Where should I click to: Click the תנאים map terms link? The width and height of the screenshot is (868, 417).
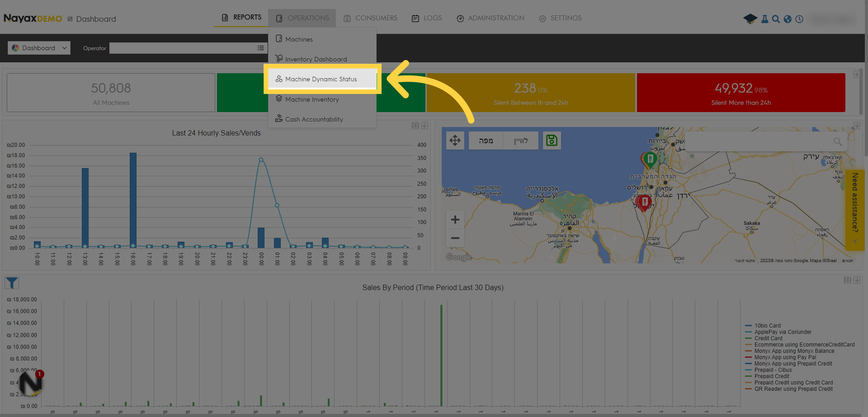click(x=848, y=261)
